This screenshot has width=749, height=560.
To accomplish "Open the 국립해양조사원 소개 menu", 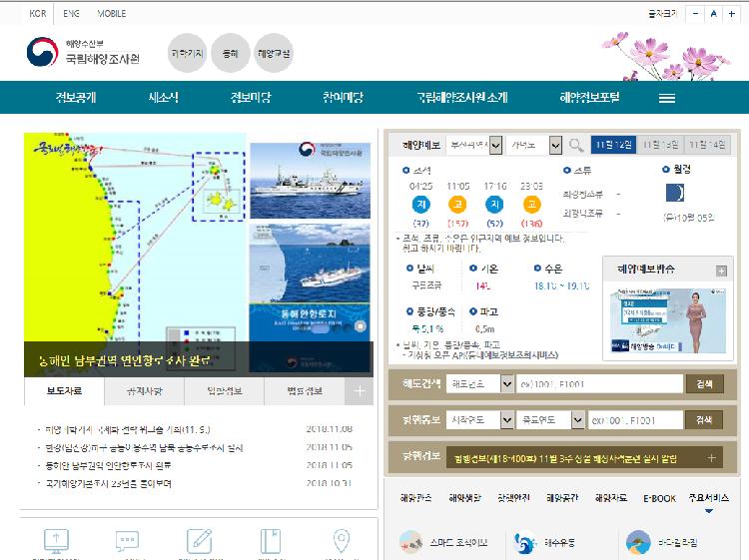I will [462, 98].
